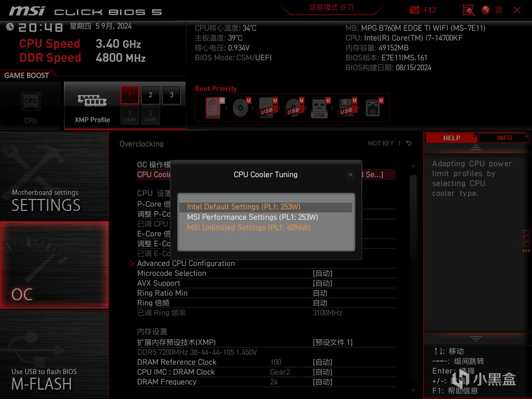Take a screenshot with the F12 camera icon
Image resolution: width=532 pixels, height=399 pixels.
click(x=414, y=10)
